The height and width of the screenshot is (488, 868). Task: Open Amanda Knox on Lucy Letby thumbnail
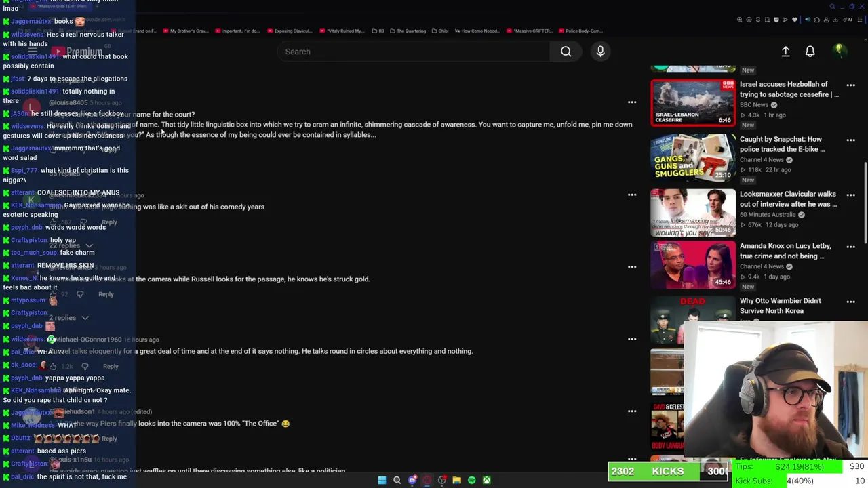click(x=693, y=264)
